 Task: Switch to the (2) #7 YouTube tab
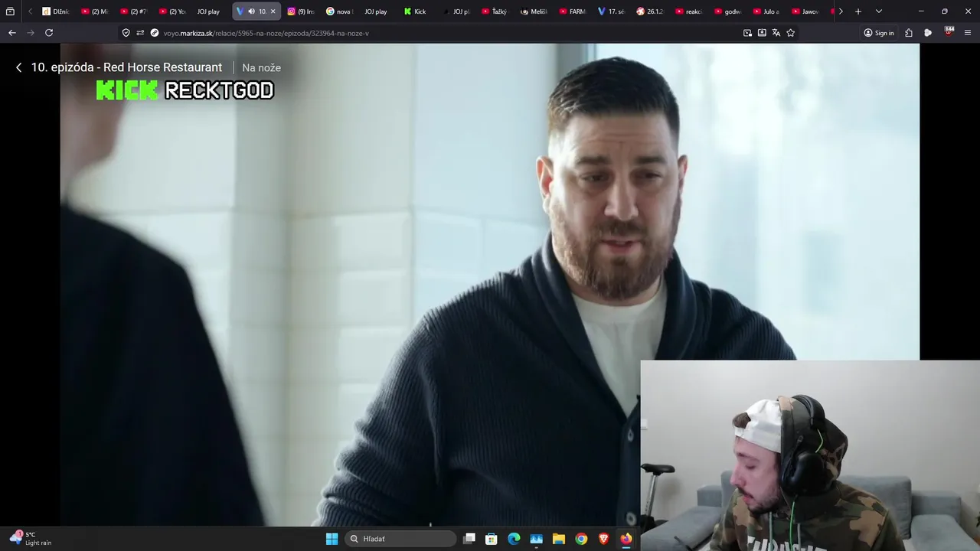(134, 11)
